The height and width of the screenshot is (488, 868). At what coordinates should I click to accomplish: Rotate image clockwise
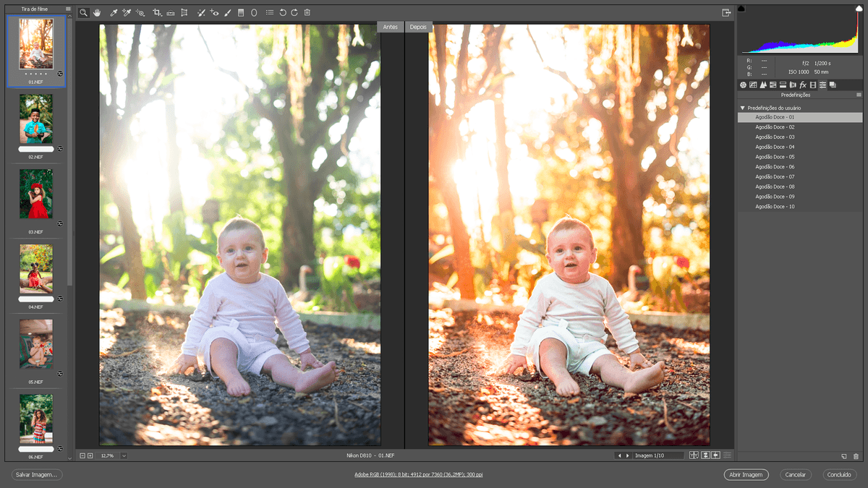[x=294, y=13]
